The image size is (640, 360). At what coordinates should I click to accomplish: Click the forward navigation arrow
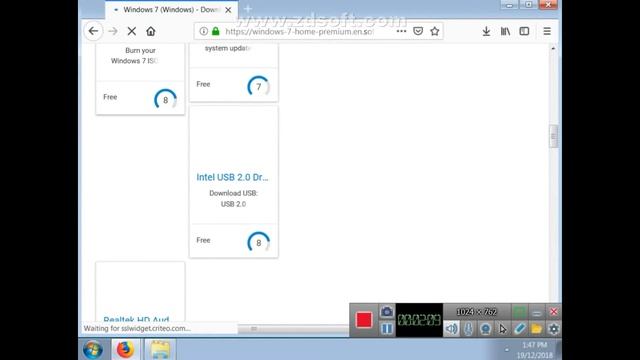[113, 31]
